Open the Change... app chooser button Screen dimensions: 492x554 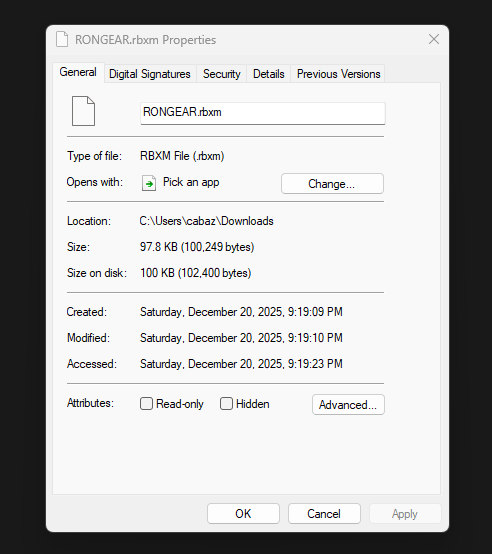click(x=332, y=184)
